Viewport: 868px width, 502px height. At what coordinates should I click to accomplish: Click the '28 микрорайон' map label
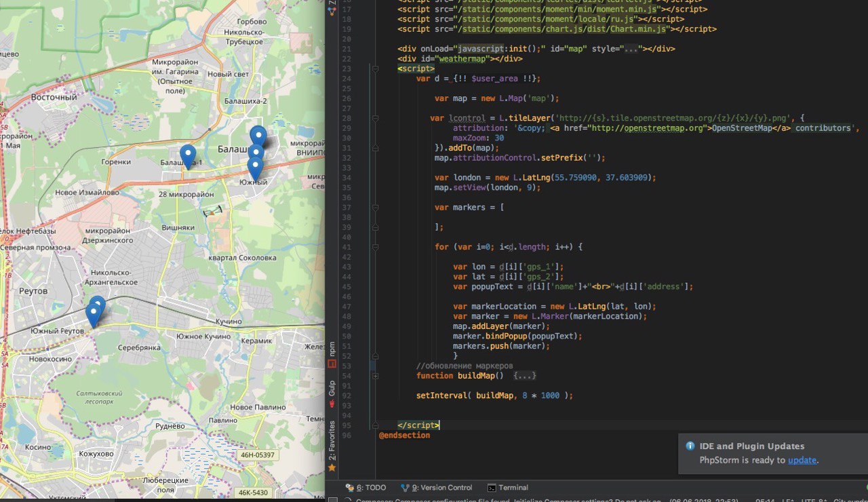click(186, 195)
